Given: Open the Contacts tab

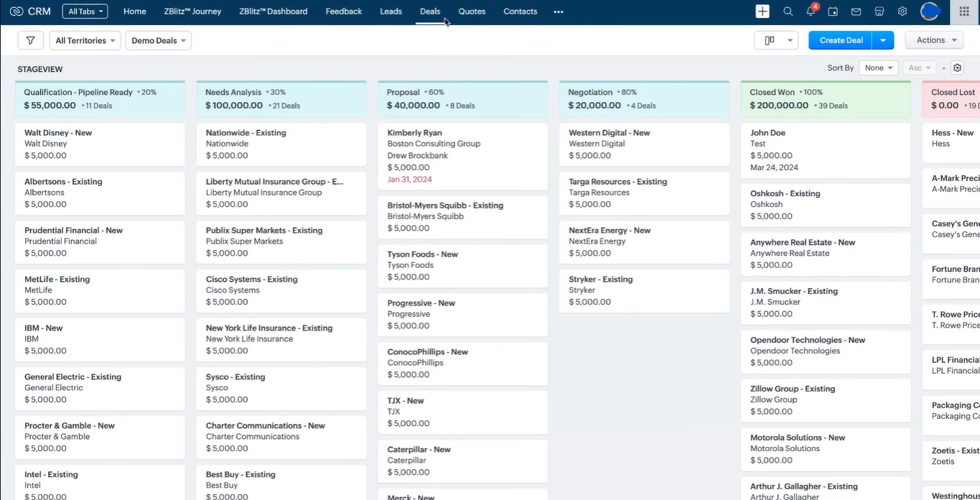Looking at the screenshot, I should pyautogui.click(x=520, y=11).
